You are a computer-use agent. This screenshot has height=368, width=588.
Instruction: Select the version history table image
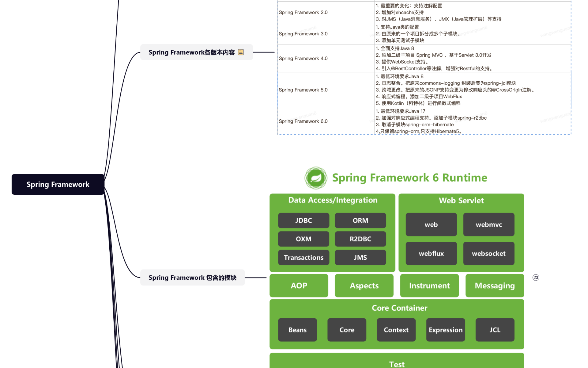pos(424,68)
